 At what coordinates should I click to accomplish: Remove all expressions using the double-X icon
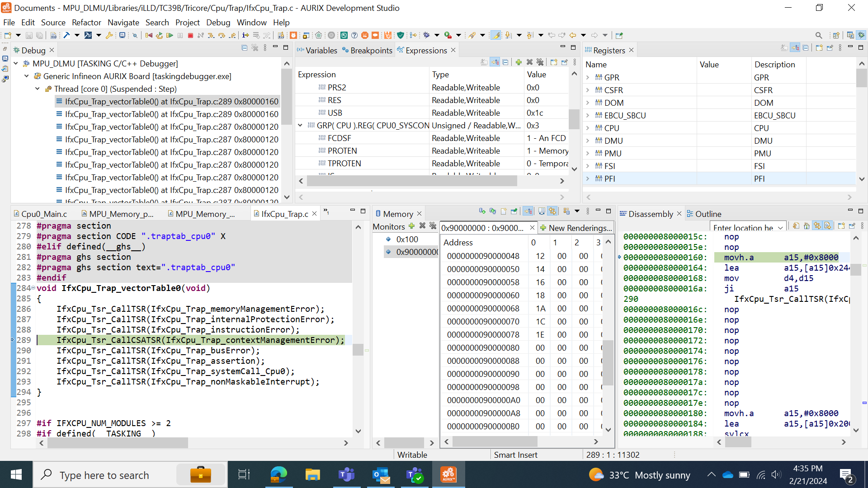point(540,62)
